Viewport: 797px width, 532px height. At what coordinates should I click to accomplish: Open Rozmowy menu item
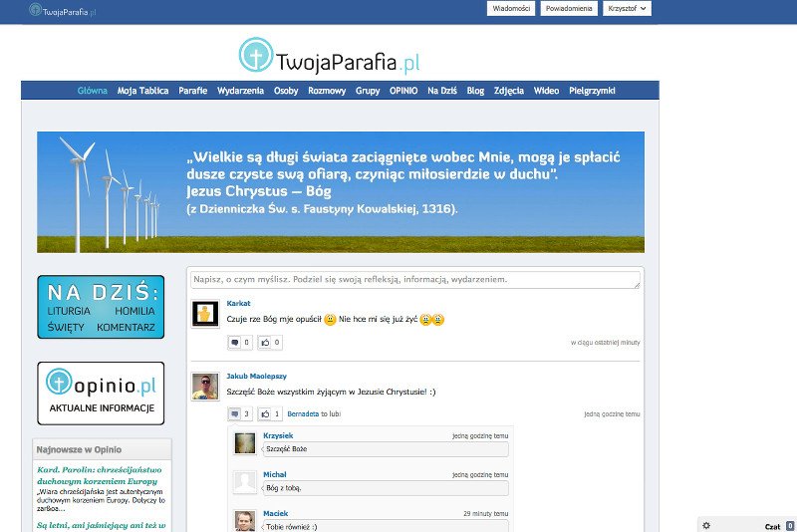pos(327,91)
